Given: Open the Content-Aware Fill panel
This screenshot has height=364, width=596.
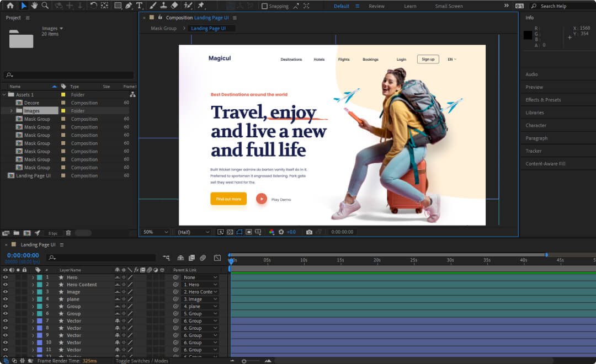Looking at the screenshot, I should point(545,164).
